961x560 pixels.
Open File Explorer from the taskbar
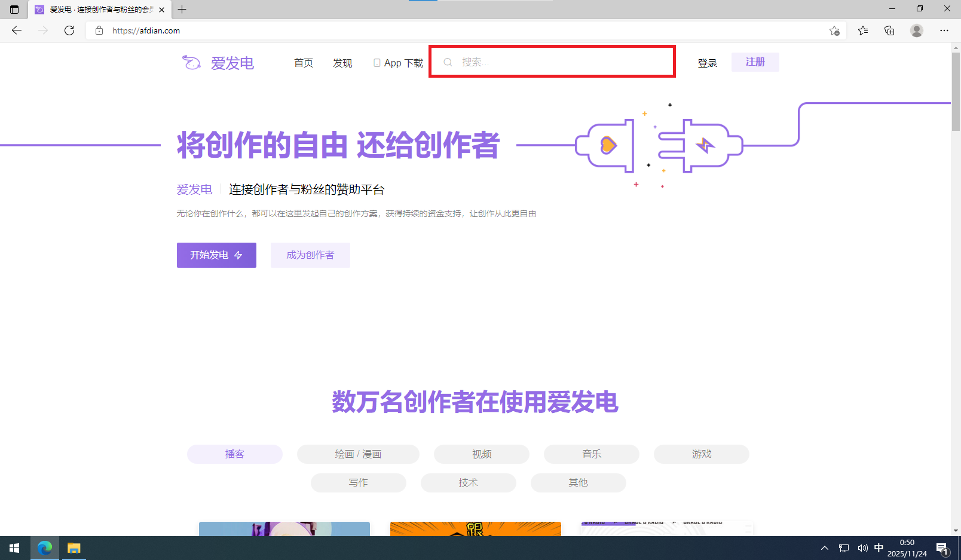[x=74, y=548]
